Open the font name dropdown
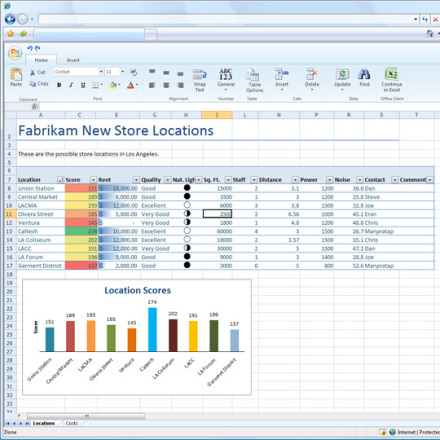Image resolution: width=440 pixels, height=440 pixels. 101,72
